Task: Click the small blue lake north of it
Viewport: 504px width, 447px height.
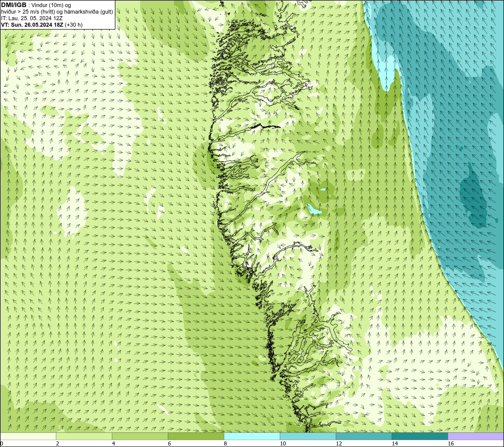Action: coord(323,189)
